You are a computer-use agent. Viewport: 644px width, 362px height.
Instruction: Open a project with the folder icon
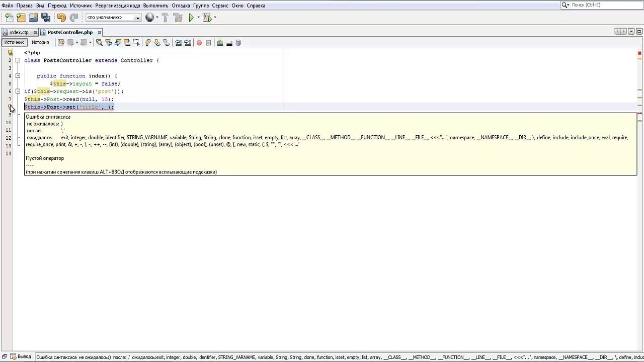[33, 18]
